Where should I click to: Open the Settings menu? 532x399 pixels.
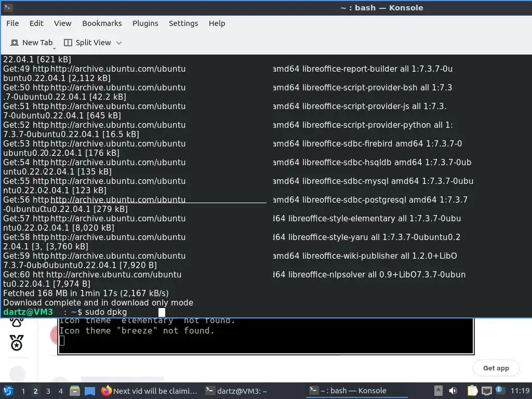pyautogui.click(x=183, y=23)
